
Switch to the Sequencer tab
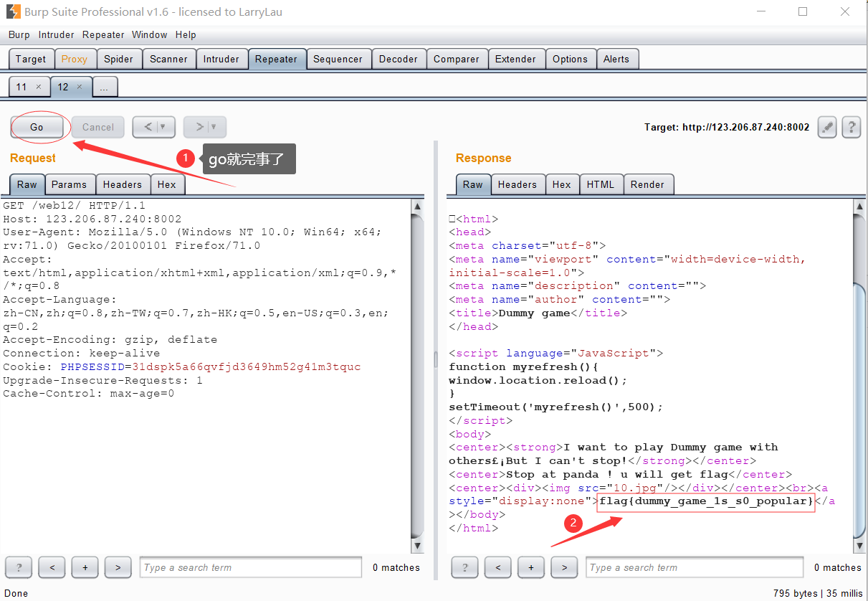[x=338, y=59]
